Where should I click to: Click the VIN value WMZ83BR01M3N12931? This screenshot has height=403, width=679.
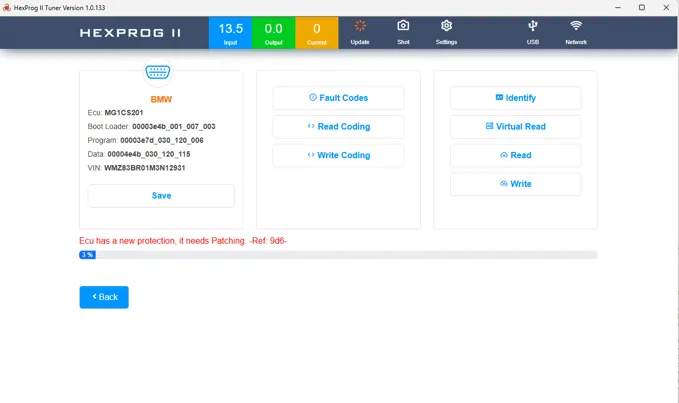pyautogui.click(x=145, y=168)
